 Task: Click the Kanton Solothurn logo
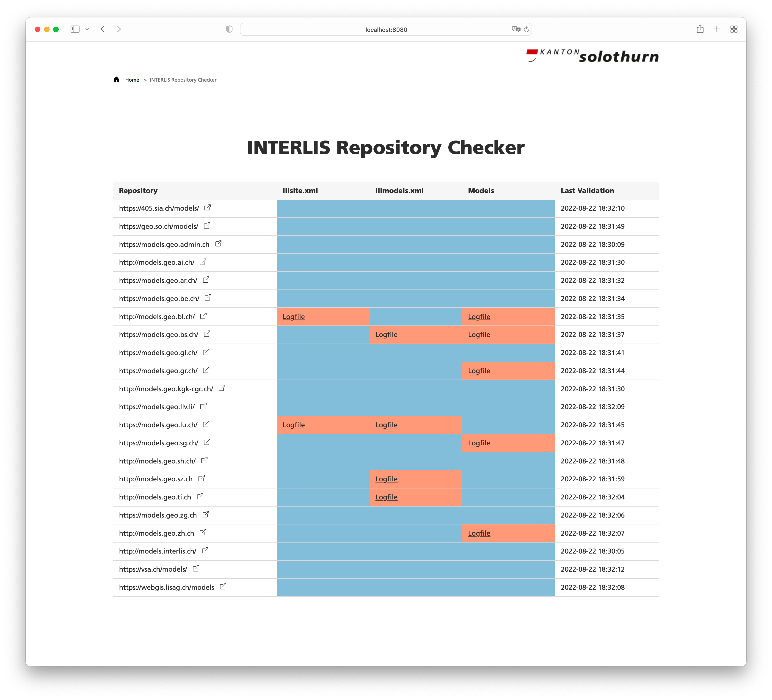592,56
